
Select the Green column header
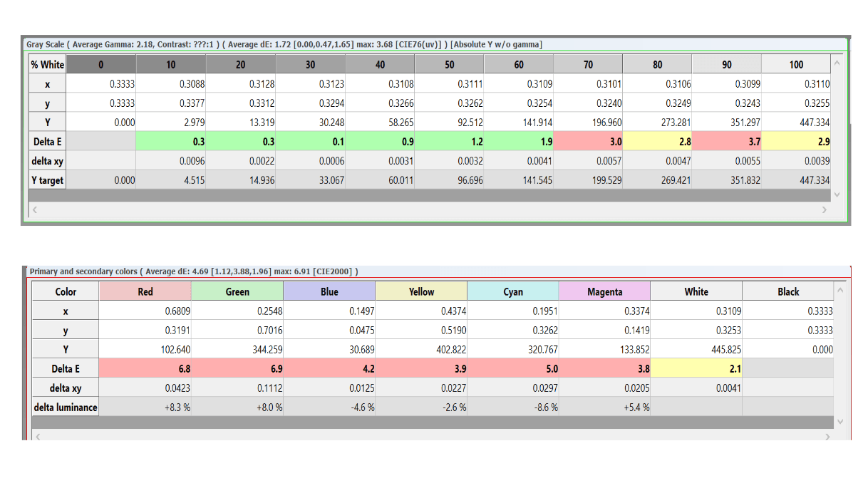click(x=237, y=291)
